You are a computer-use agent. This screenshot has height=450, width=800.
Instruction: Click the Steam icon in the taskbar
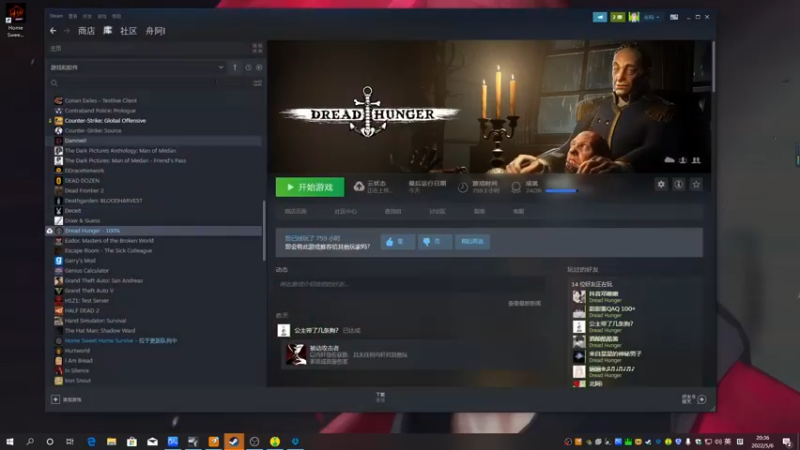click(x=234, y=441)
